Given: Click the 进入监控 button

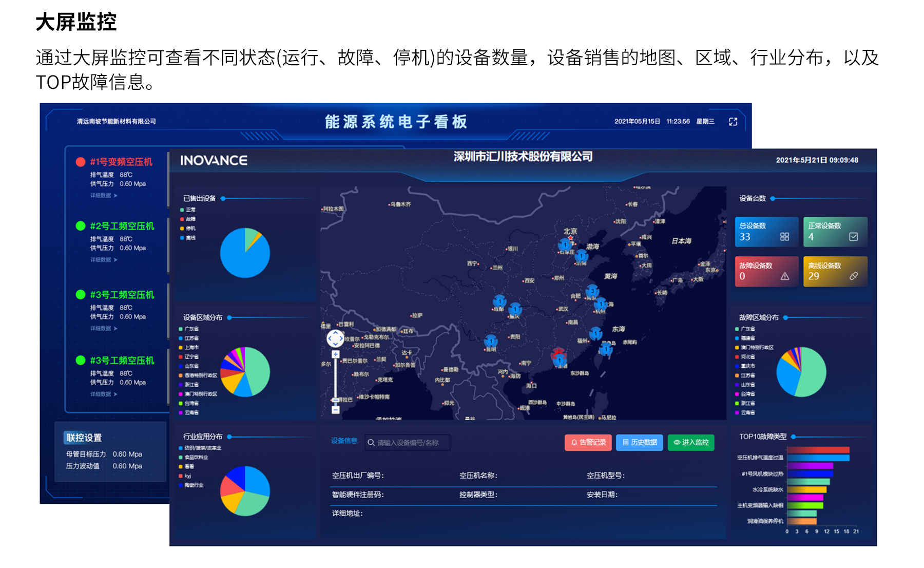Looking at the screenshot, I should (x=691, y=443).
